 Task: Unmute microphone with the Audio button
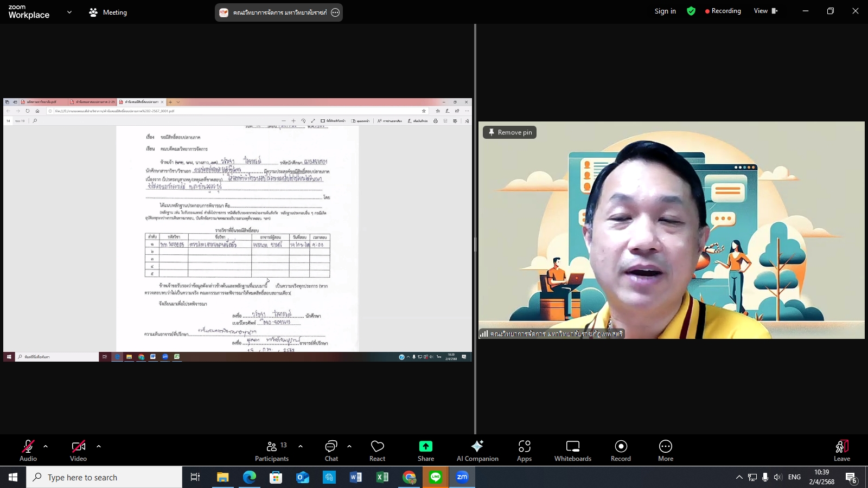click(x=28, y=451)
